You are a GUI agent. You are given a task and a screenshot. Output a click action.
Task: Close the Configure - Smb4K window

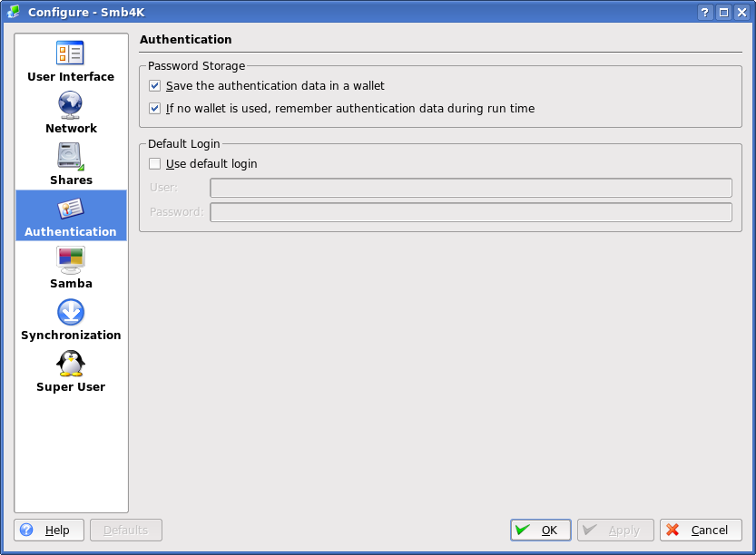741,12
